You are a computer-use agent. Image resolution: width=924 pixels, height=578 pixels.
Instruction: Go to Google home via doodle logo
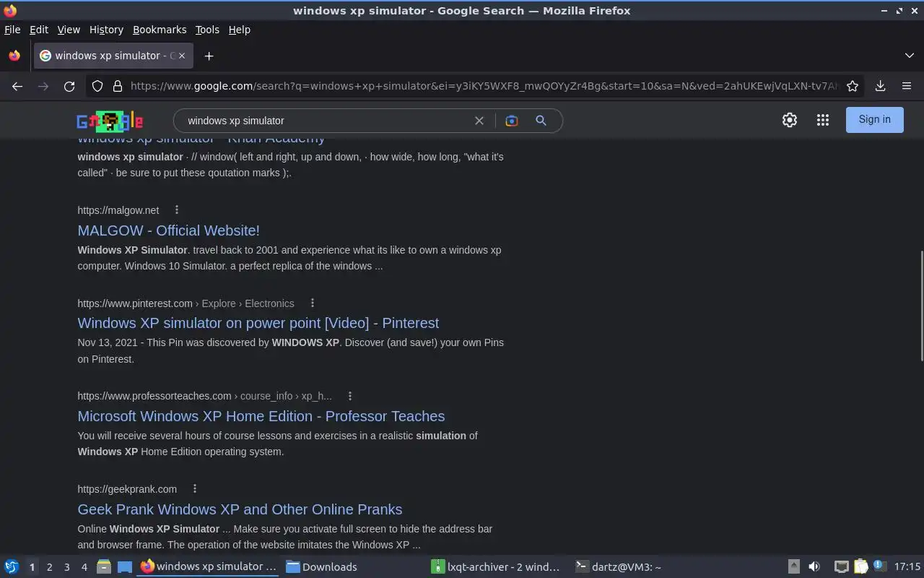(x=110, y=121)
